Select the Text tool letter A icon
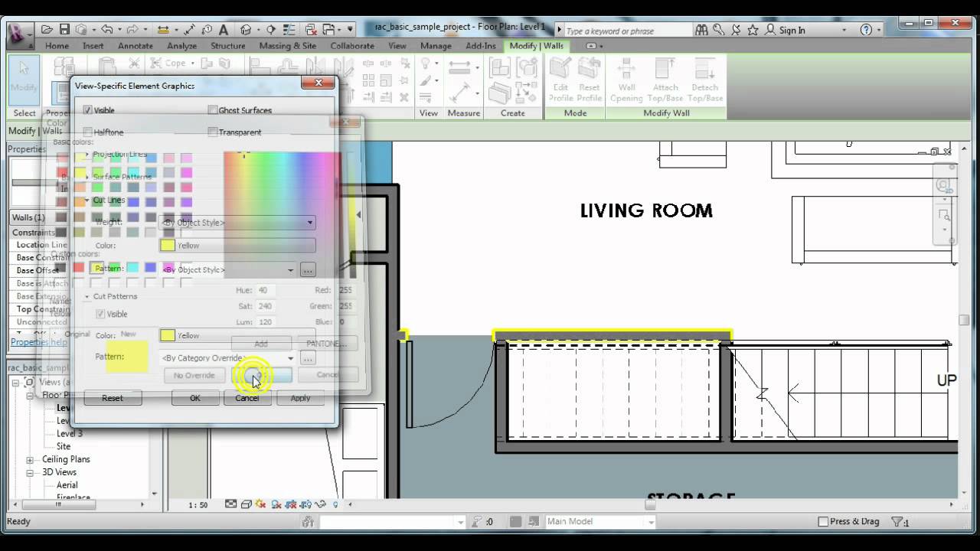This screenshot has width=980, height=551. pos(224,29)
